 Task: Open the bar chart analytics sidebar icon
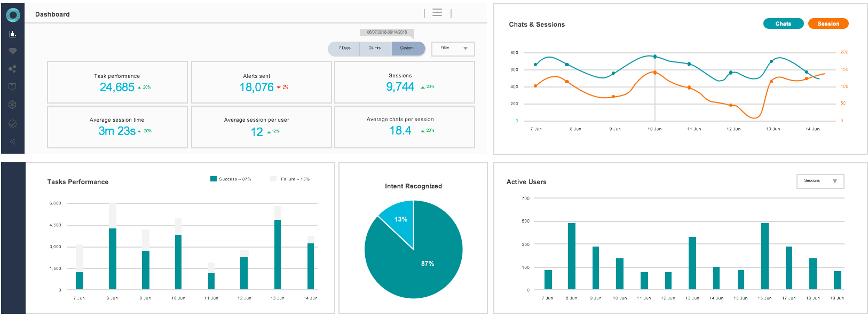point(13,34)
